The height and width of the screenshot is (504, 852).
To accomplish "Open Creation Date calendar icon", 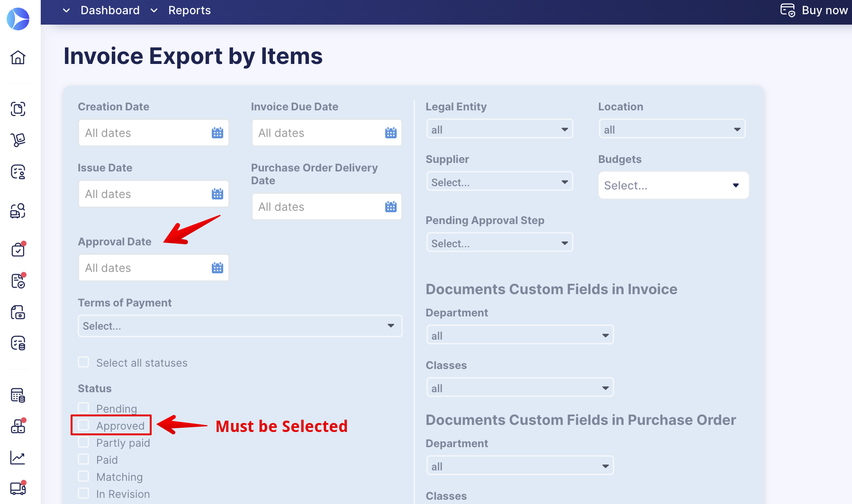I will 218,133.
